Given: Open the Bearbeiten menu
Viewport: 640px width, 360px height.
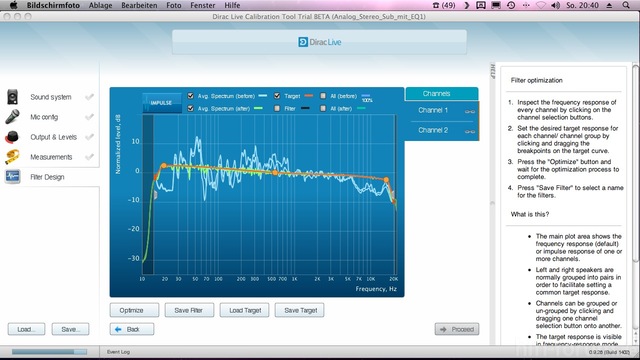Looking at the screenshot, I should pos(139,5).
